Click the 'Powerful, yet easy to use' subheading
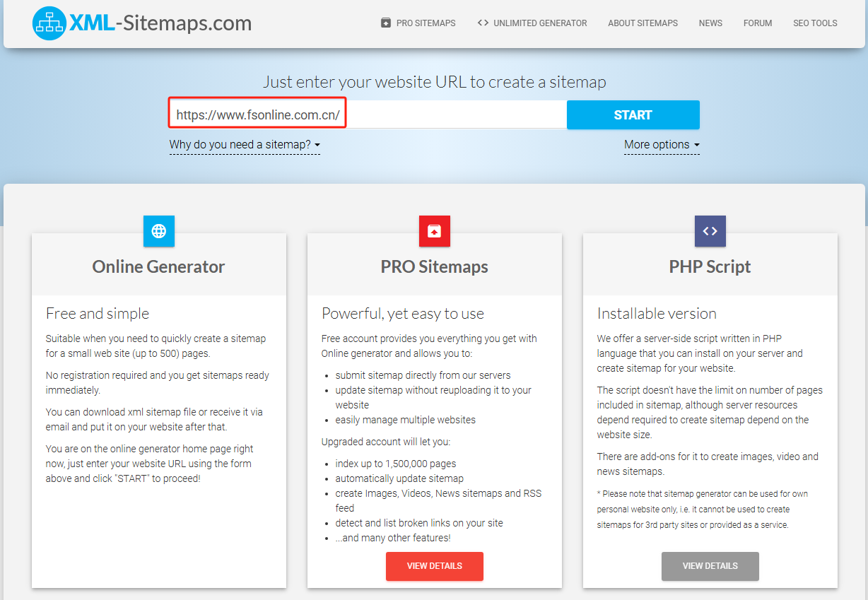This screenshot has height=600, width=868. click(x=403, y=314)
